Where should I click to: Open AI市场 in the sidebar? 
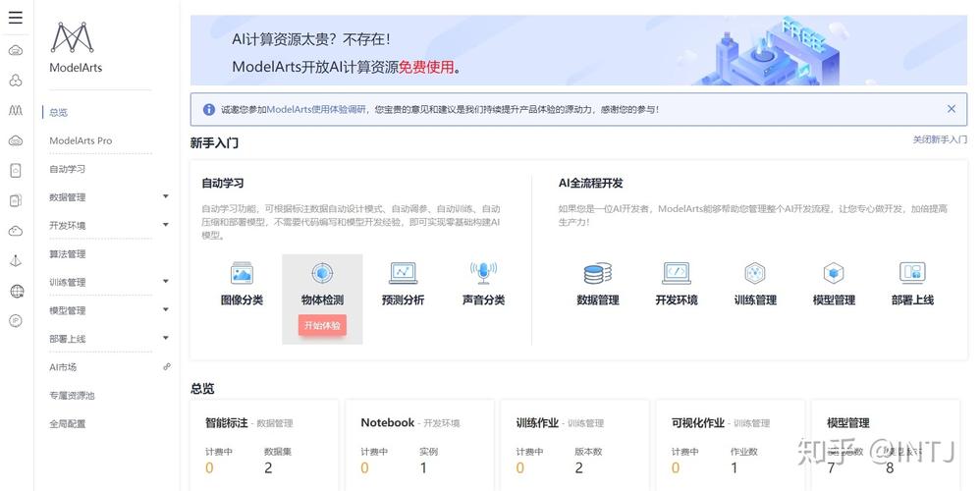(63, 367)
